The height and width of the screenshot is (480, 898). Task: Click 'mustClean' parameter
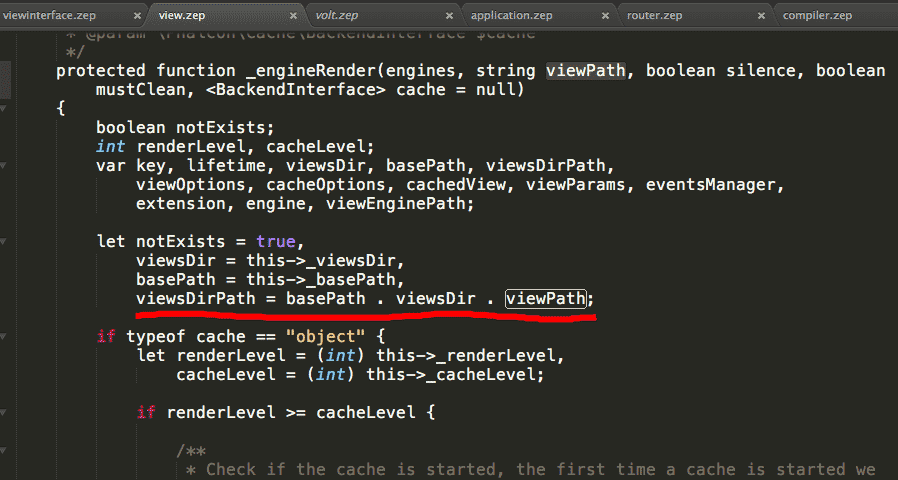(x=141, y=90)
